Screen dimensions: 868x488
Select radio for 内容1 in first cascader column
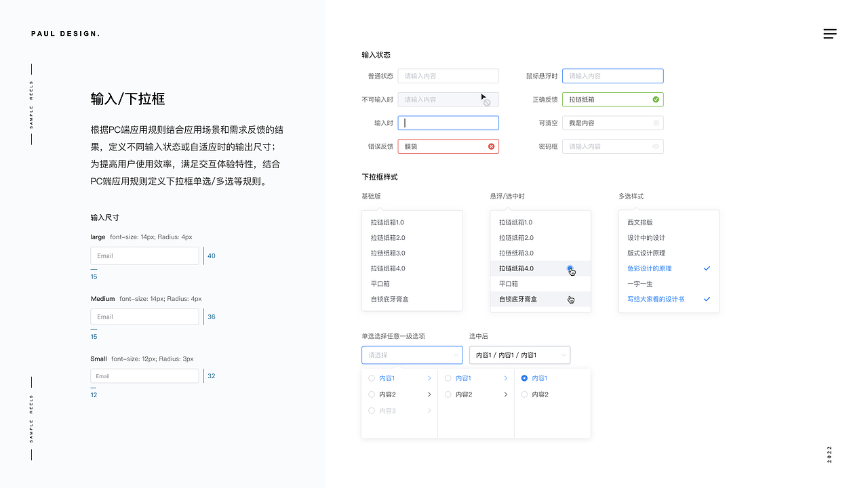tap(372, 378)
